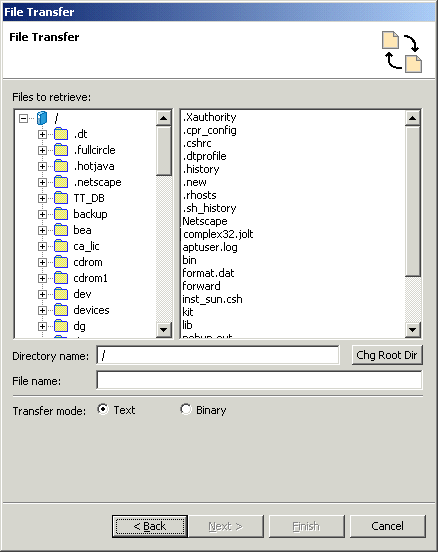Select Text transfer mode
The width and height of the screenshot is (438, 552).
click(103, 409)
